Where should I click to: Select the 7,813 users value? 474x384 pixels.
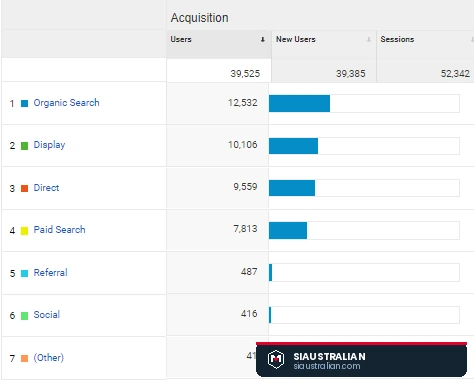tap(245, 229)
